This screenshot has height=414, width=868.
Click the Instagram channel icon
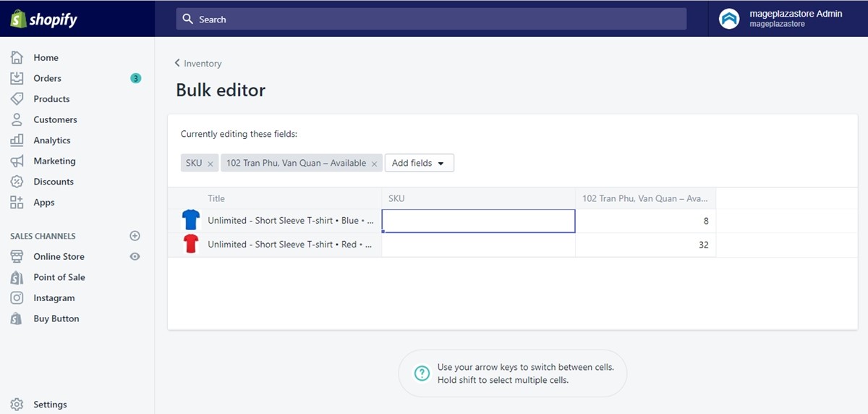pyautogui.click(x=17, y=298)
